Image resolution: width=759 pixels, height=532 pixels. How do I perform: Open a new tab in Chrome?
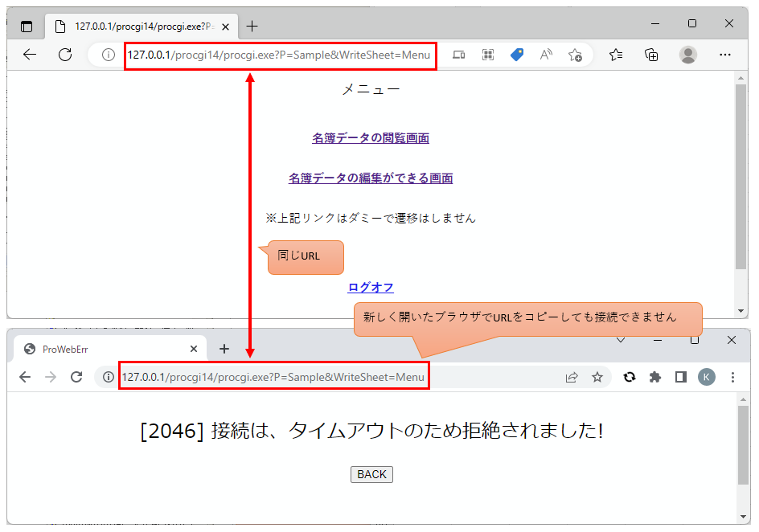[224, 349]
